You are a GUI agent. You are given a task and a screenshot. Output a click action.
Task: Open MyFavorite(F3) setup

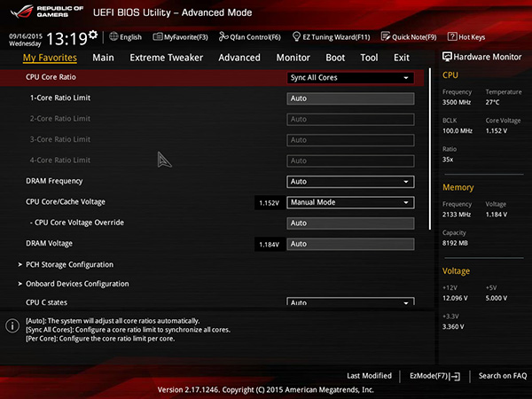(x=180, y=36)
